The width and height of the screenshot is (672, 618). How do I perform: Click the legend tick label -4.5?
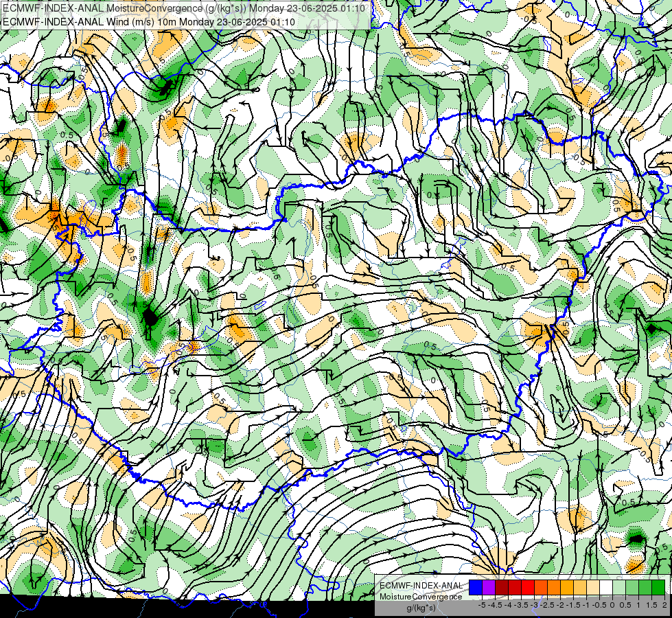coord(495,605)
